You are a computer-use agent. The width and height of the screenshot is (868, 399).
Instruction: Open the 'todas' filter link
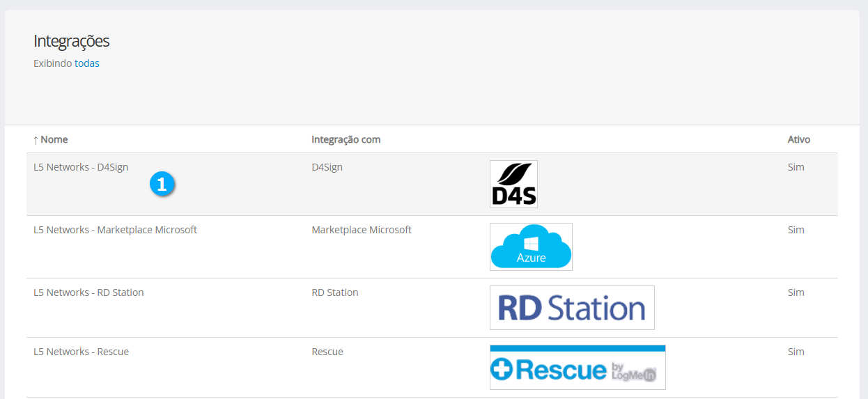click(x=87, y=63)
